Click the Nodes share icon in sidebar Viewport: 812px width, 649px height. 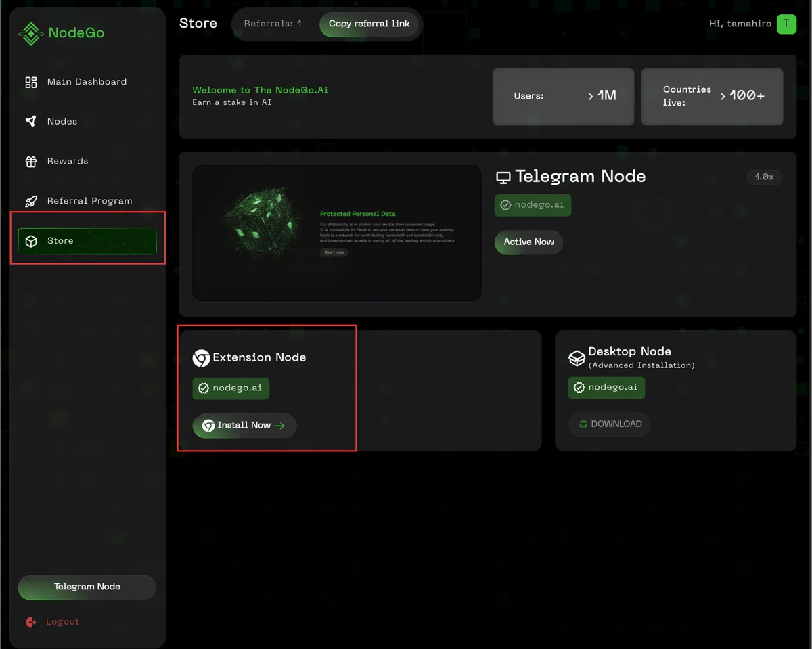31,121
